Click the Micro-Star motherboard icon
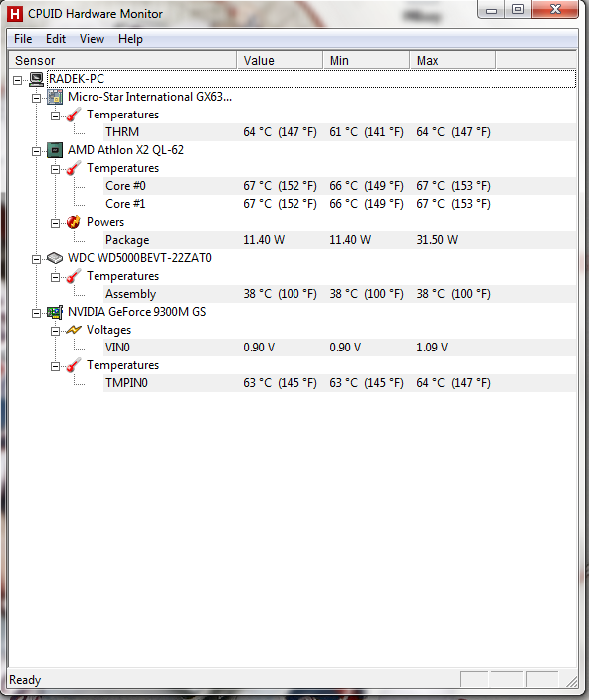Image resolution: width=589 pixels, height=700 pixels. pyautogui.click(x=55, y=97)
